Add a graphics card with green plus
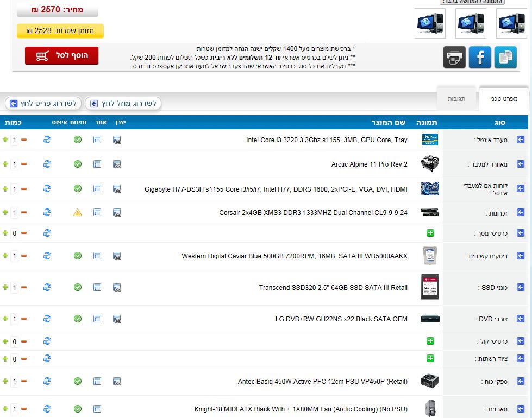The width and height of the screenshot is (532, 418). pyautogui.click(x=430, y=233)
